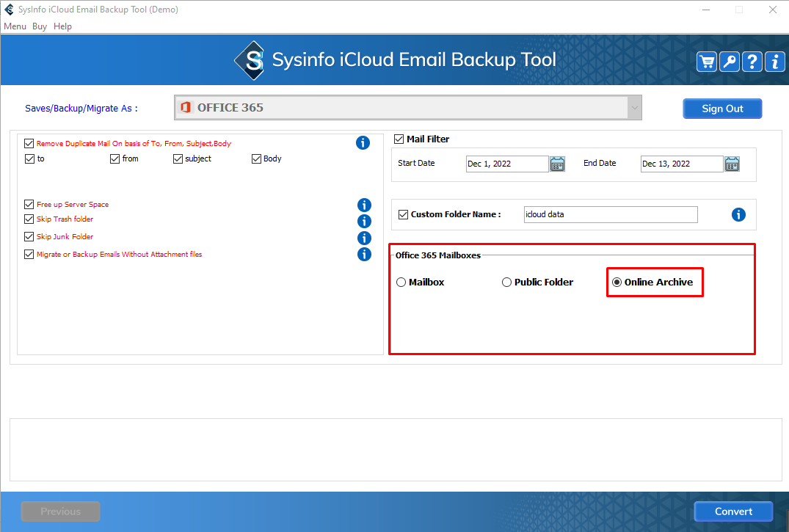The height and width of the screenshot is (532, 789).
Task: Toggle the Mail Filter checkbox
Action: [x=399, y=139]
